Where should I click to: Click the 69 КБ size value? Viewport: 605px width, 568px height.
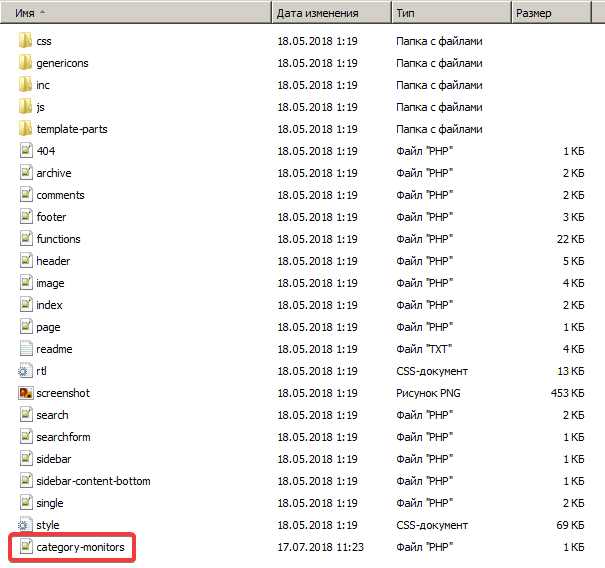pos(570,525)
